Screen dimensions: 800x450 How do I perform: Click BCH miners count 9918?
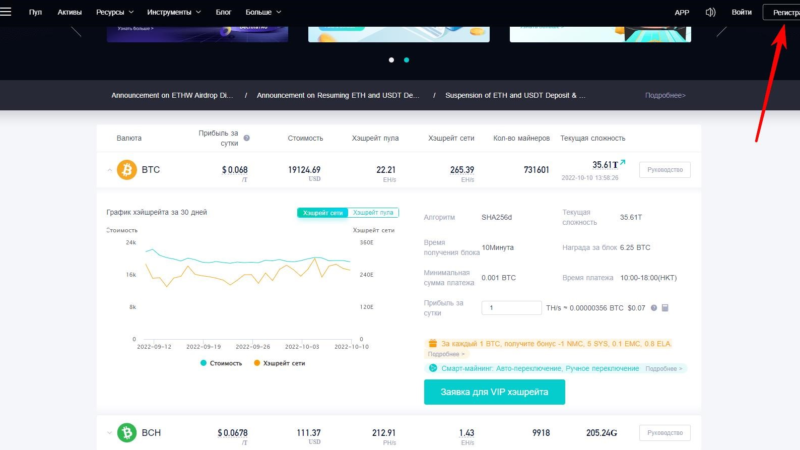(541, 433)
